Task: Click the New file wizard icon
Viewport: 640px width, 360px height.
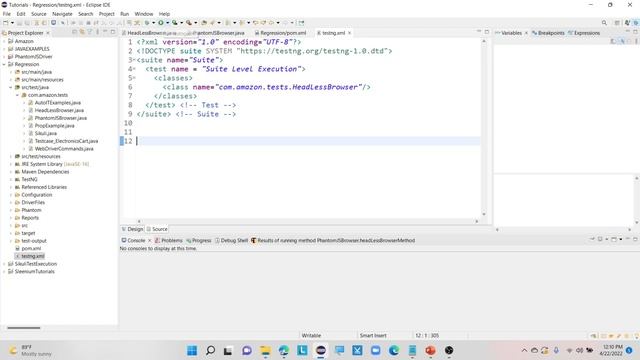Action: pyautogui.click(x=6, y=23)
